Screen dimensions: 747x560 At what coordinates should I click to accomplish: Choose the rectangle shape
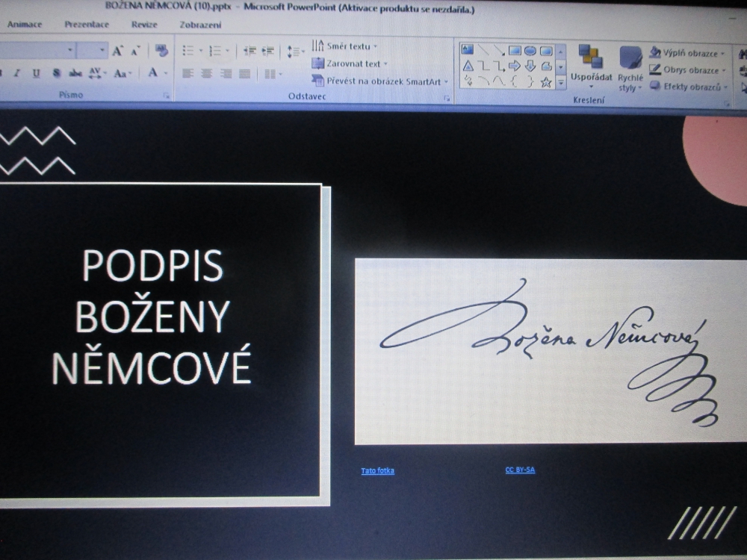(515, 50)
